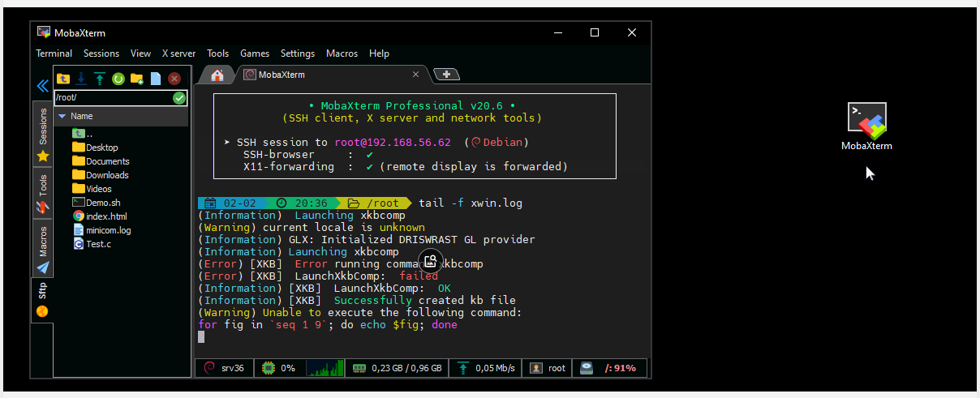
Task: Click the /root folder prompt segment
Action: pos(375,203)
